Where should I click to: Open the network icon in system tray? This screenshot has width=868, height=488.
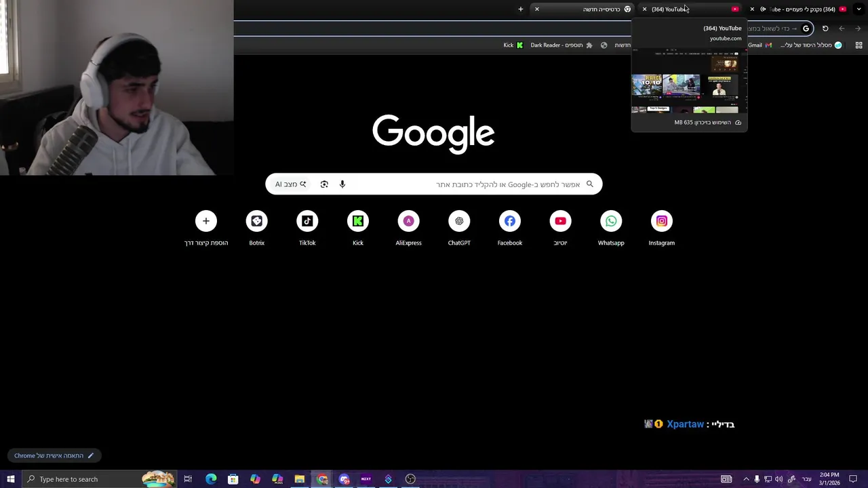pos(768,479)
